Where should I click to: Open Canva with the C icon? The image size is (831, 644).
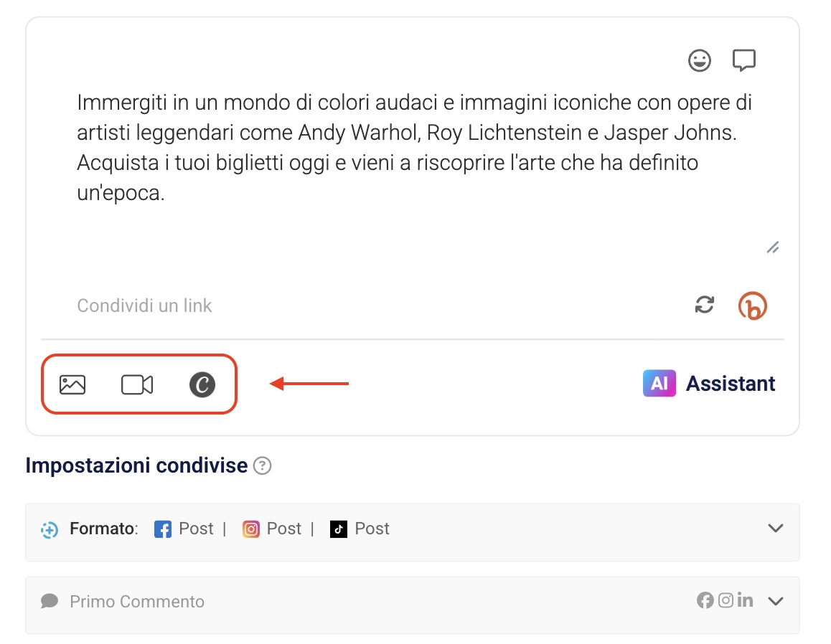[202, 384]
